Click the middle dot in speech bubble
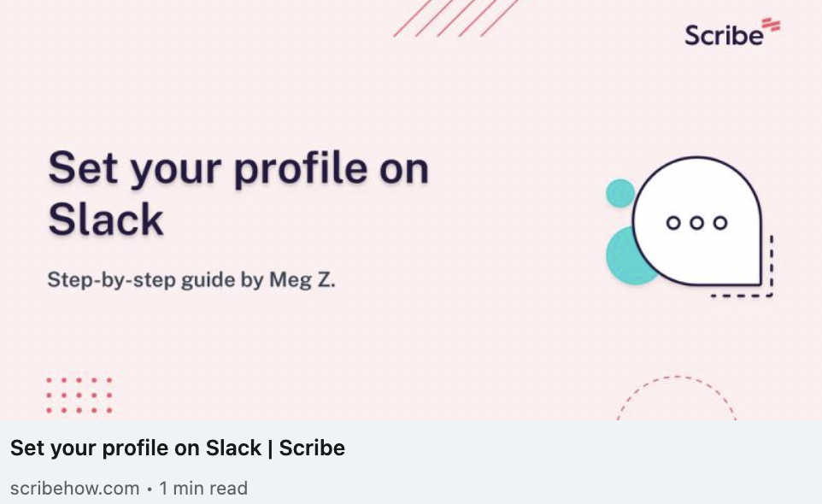The height and width of the screenshot is (504, 822). click(x=696, y=223)
